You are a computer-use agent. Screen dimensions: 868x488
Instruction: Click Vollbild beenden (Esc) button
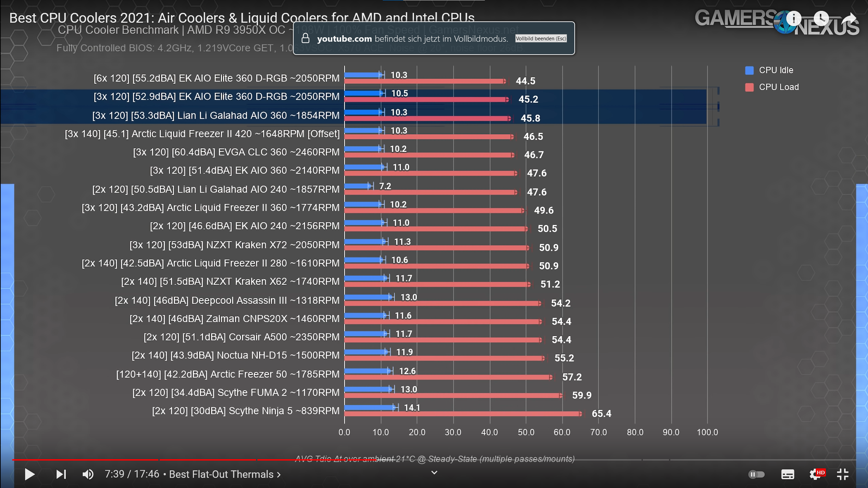541,39
